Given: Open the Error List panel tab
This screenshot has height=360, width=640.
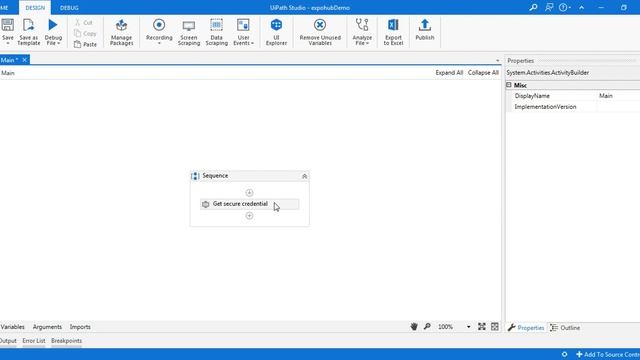Looking at the screenshot, I should pos(34,341).
